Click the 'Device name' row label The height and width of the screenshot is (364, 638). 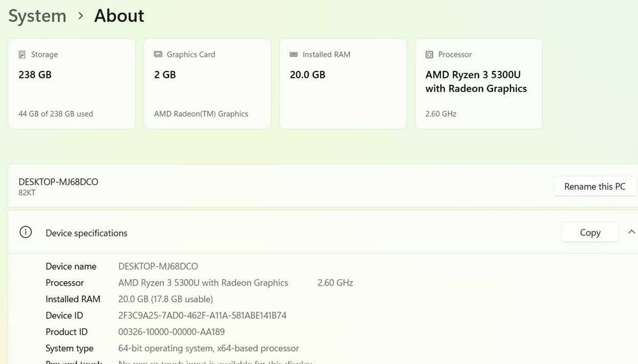(71, 266)
